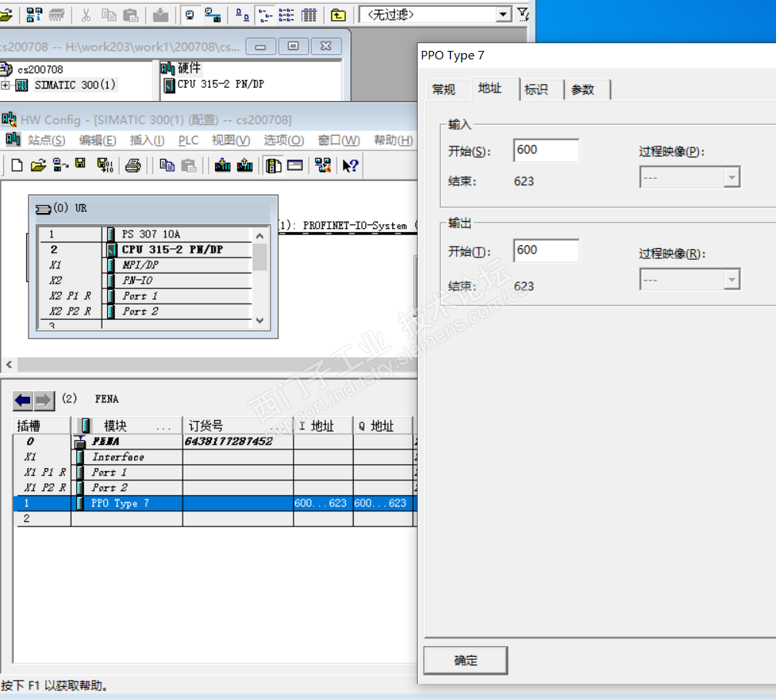Click the rack list scroll-up arrow
Viewport: 776px width, 700px height.
[260, 236]
